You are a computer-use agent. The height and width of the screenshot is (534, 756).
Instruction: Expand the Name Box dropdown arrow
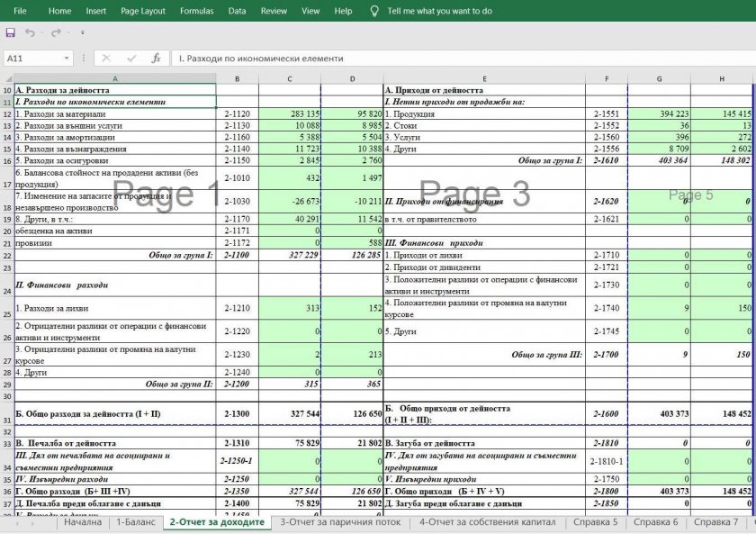point(67,59)
